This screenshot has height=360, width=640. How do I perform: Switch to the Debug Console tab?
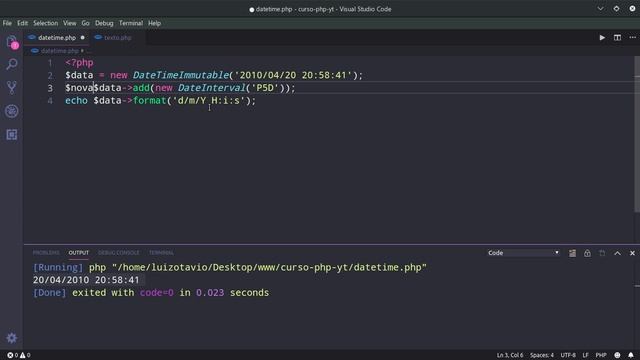click(x=118, y=253)
